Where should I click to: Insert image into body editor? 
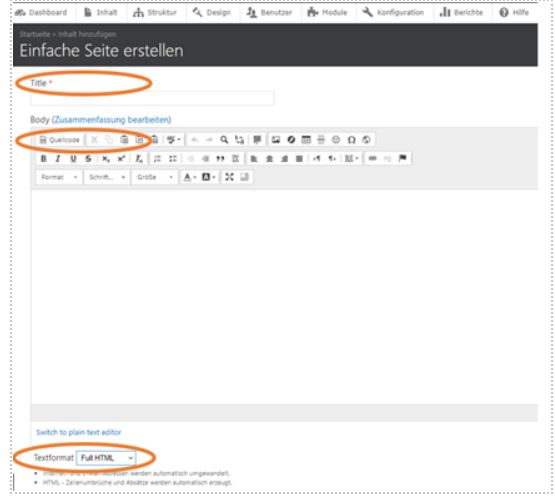pos(276,140)
